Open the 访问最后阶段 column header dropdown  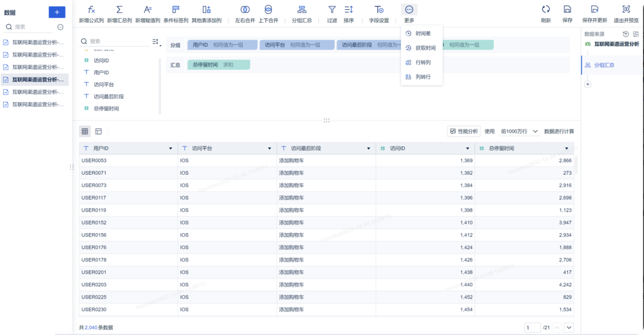pyautogui.click(x=369, y=148)
